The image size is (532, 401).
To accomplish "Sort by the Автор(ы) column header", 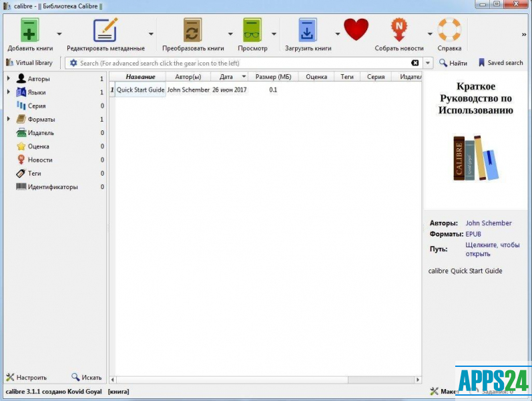I will [188, 77].
